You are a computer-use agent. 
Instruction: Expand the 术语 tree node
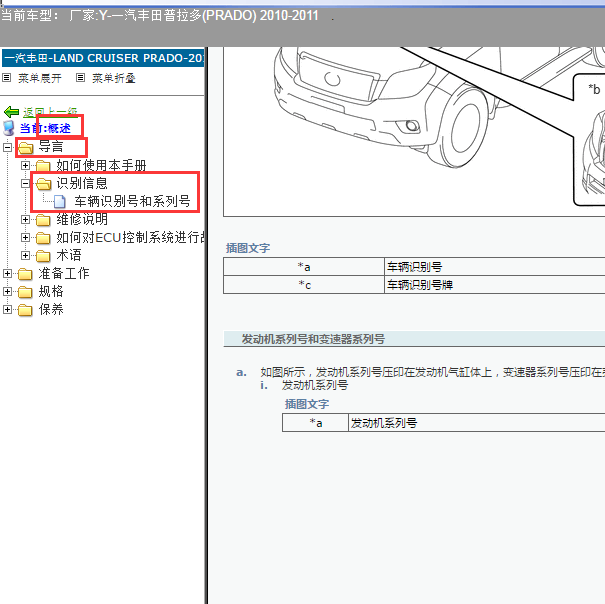tap(25, 255)
